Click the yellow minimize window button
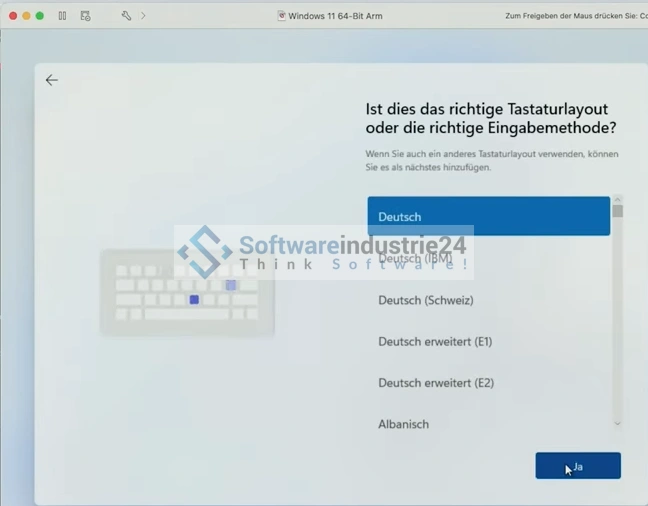Screen dimensions: 648x506 27,16
